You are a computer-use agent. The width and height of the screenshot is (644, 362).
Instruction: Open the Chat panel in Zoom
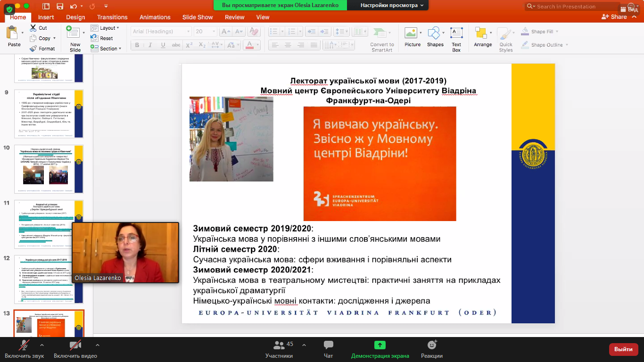[x=329, y=349]
